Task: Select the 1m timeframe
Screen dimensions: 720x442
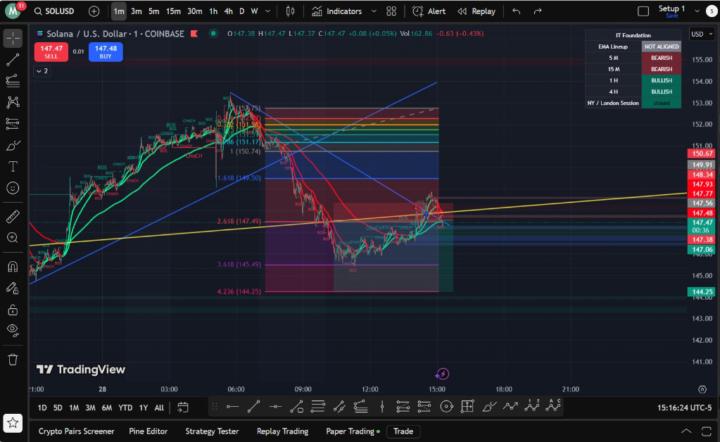Action: point(119,11)
